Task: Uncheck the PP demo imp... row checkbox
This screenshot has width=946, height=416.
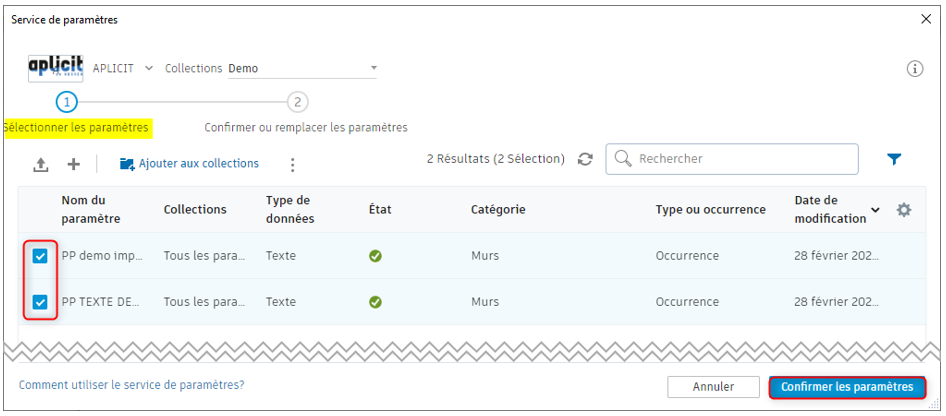Action: (x=40, y=256)
